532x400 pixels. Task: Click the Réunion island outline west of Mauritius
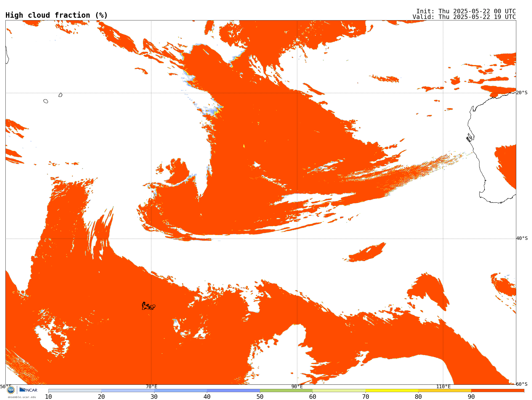coord(46,101)
